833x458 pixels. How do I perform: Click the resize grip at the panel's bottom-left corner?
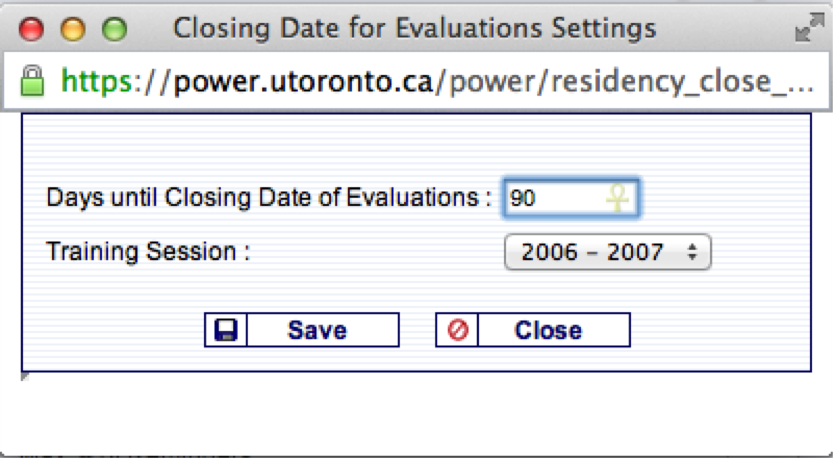pos(25,376)
